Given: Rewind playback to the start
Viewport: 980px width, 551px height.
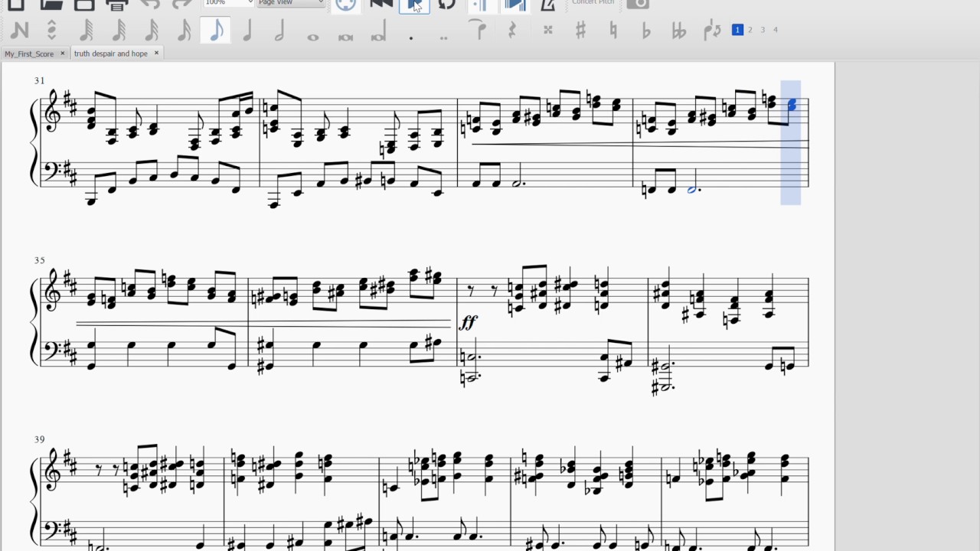Looking at the screenshot, I should [x=381, y=4].
